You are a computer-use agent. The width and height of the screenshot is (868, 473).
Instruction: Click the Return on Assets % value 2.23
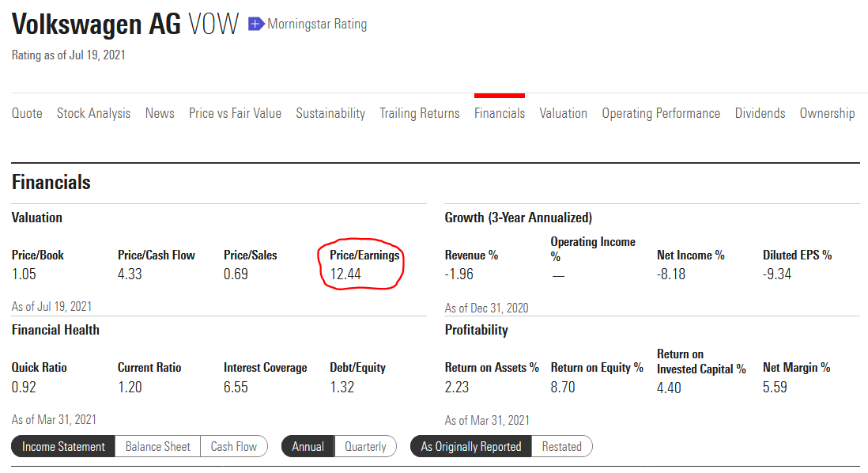click(x=457, y=387)
